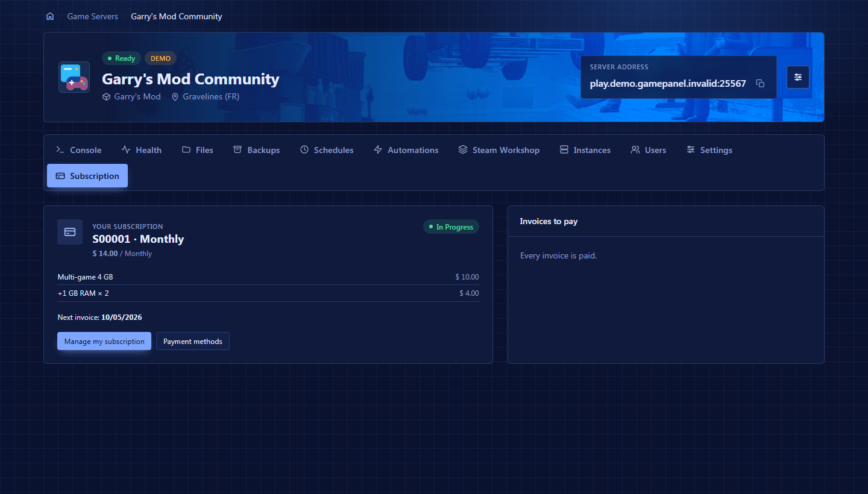This screenshot has height=494, width=868.
Task: Click the $ 14.00 / Monthly total
Action: (x=122, y=254)
